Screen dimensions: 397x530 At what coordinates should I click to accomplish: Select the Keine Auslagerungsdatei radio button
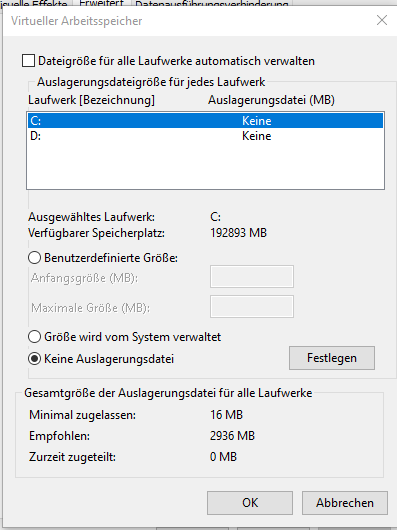click(34, 359)
